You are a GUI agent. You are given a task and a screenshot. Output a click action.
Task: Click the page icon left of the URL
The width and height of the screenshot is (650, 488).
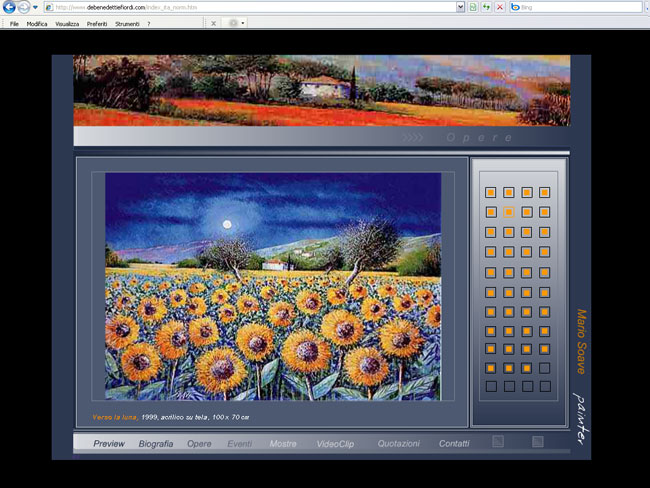pyautogui.click(x=49, y=7)
